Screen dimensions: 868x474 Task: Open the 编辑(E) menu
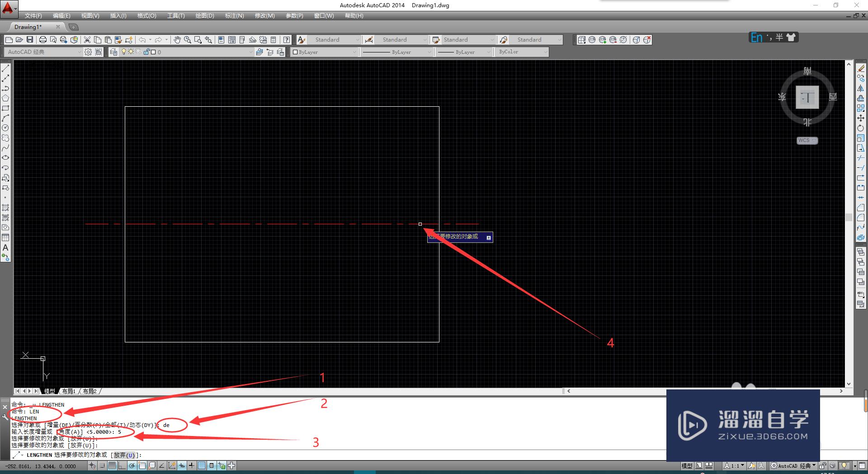pyautogui.click(x=61, y=16)
